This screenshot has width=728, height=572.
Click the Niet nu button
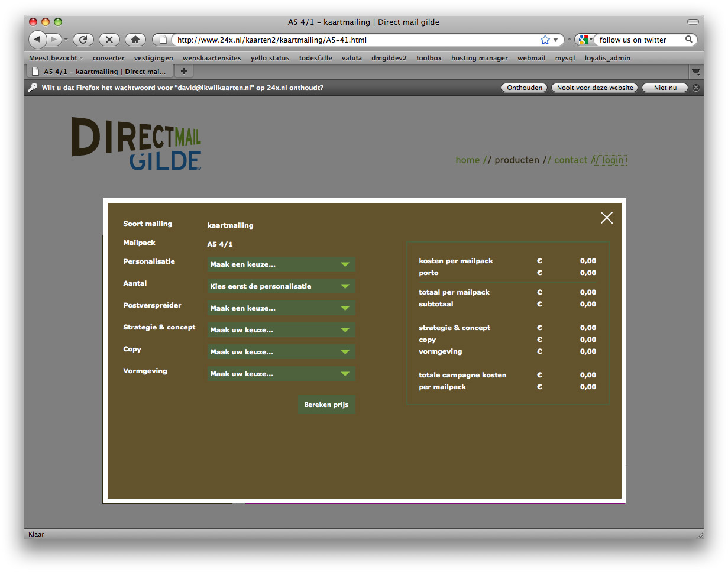click(x=665, y=88)
